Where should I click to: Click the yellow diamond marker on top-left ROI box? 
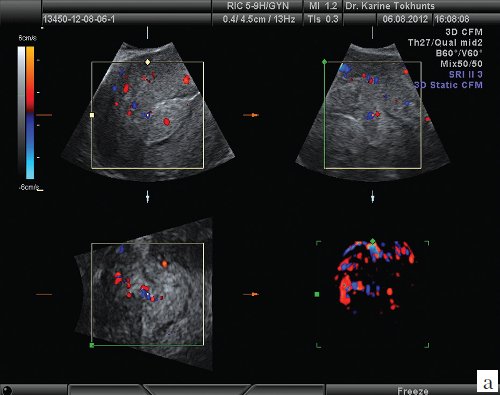pos(148,62)
